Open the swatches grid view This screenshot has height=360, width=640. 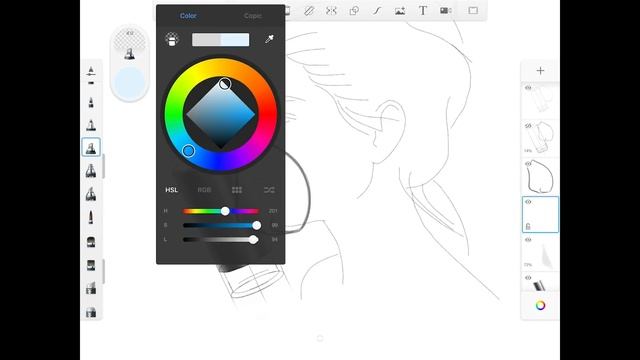pos(237,190)
